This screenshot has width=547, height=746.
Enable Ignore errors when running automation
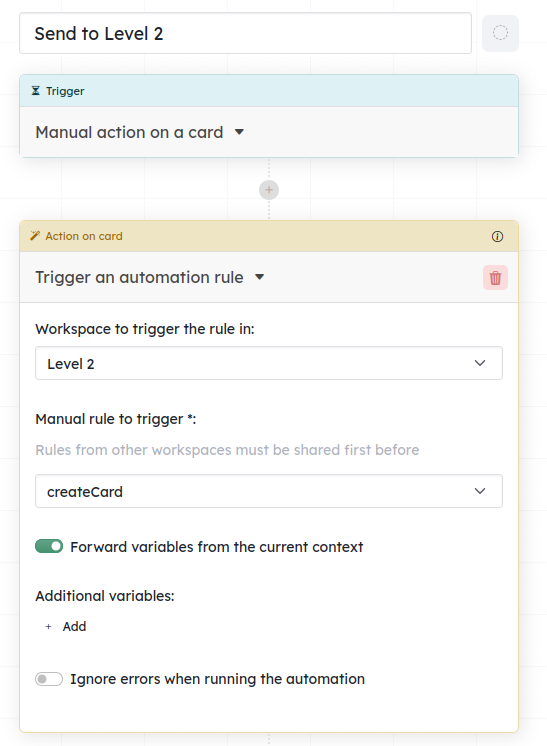pos(49,679)
